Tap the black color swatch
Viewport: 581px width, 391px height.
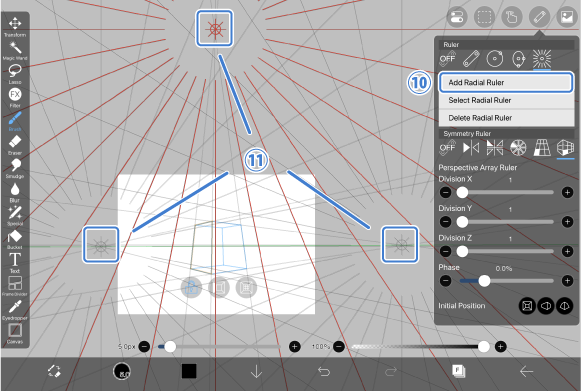(x=189, y=371)
